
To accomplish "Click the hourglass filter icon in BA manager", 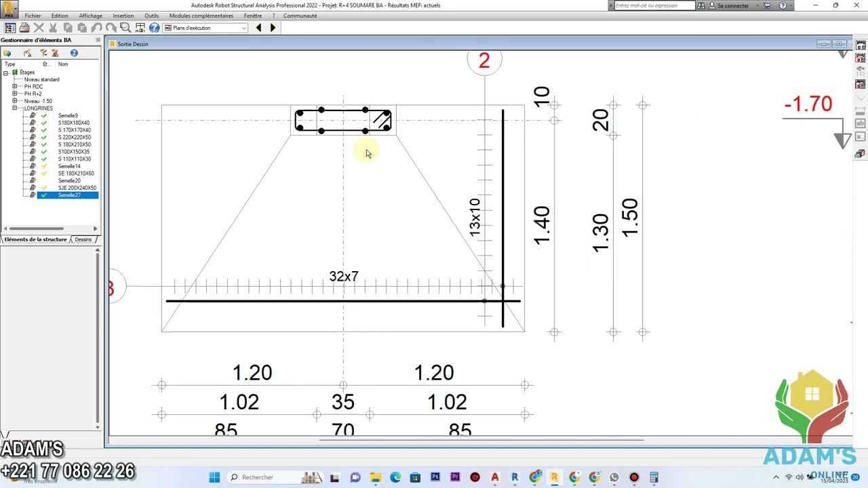I will pyautogui.click(x=55, y=53).
